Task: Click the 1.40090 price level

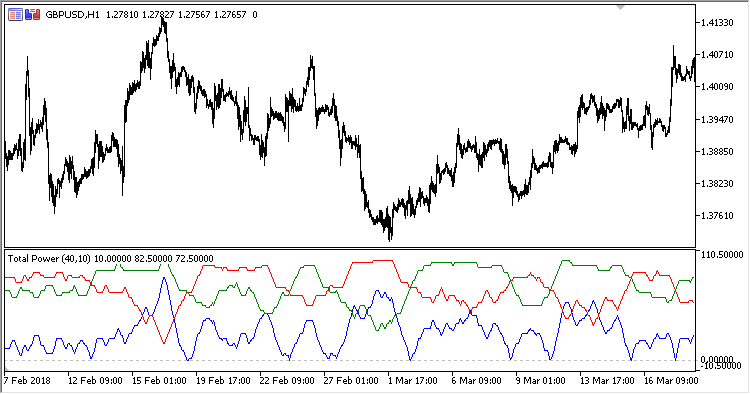Action: 717,87
